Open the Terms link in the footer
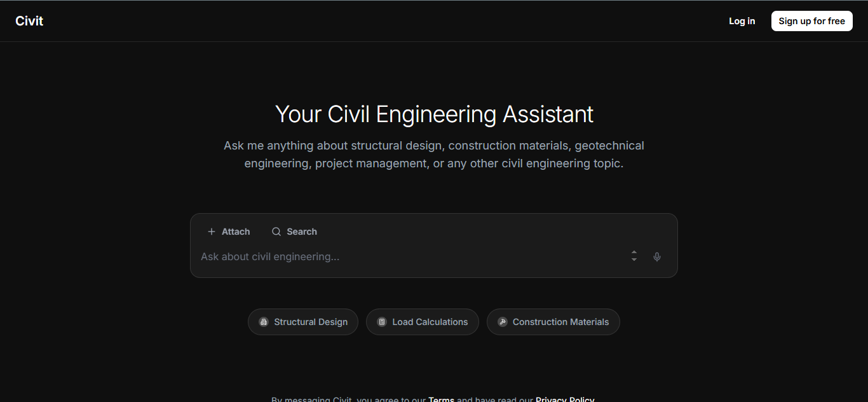This screenshot has width=868, height=402. tap(441, 399)
